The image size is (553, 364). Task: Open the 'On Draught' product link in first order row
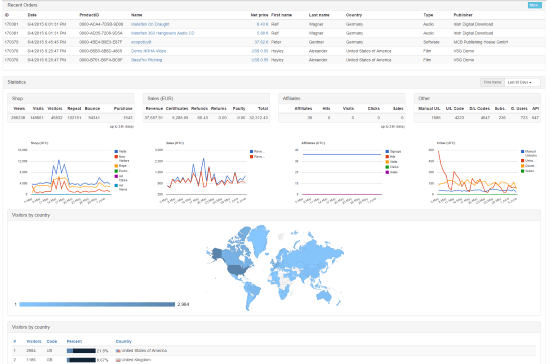pyautogui.click(x=150, y=24)
